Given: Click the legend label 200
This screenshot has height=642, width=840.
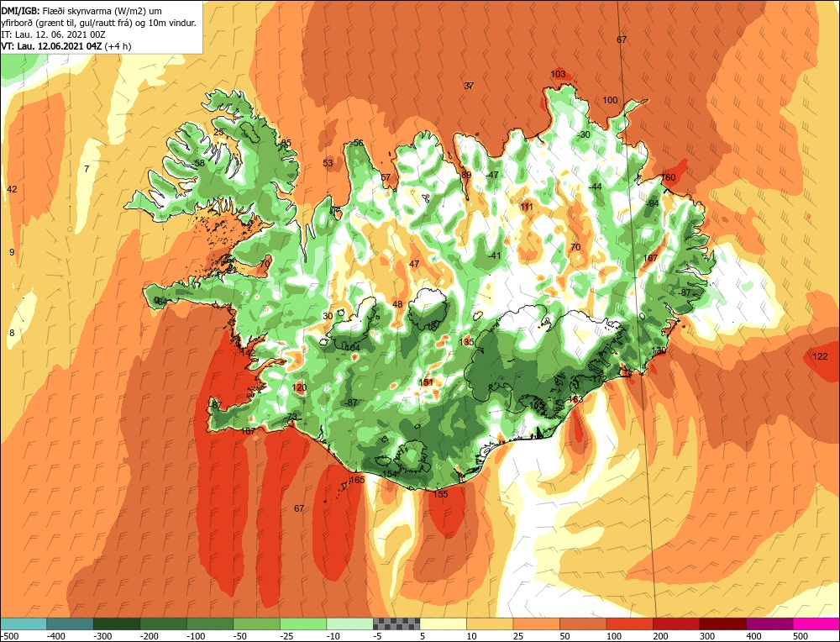Looking at the screenshot, I should point(660,636).
